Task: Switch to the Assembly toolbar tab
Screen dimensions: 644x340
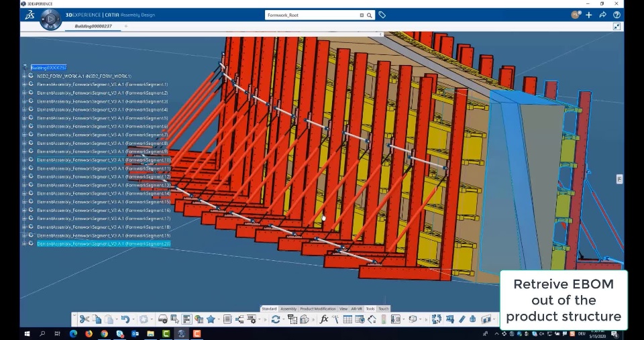Action: click(288, 308)
